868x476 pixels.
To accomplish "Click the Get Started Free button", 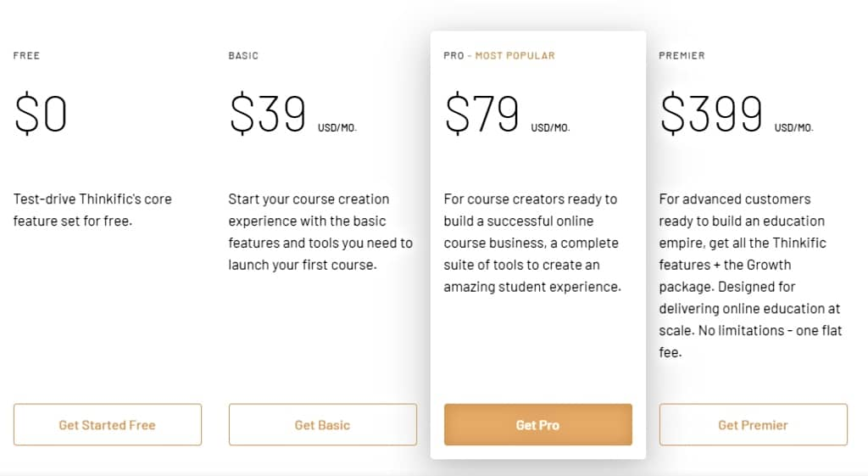I will pyautogui.click(x=108, y=424).
